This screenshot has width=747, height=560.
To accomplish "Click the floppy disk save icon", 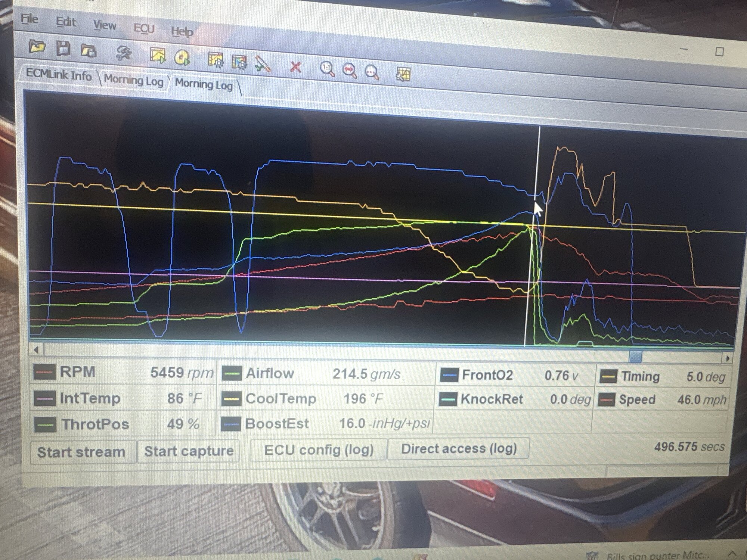I will [63, 49].
